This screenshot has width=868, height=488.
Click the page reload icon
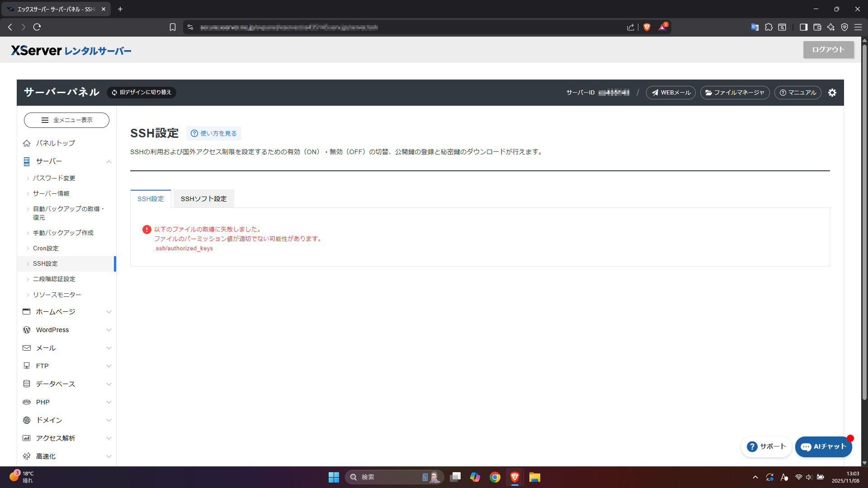[37, 27]
